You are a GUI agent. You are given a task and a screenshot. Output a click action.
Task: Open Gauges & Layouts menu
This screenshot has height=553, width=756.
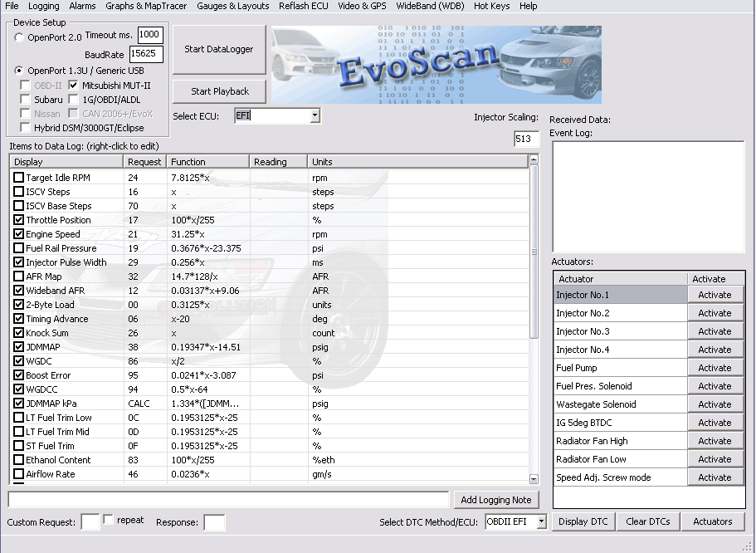[x=233, y=6]
